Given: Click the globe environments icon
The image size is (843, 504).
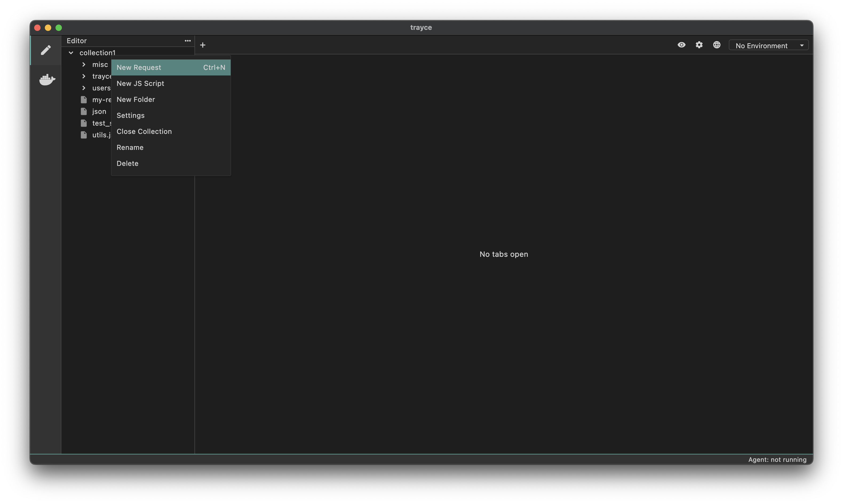Looking at the screenshot, I should 717,45.
